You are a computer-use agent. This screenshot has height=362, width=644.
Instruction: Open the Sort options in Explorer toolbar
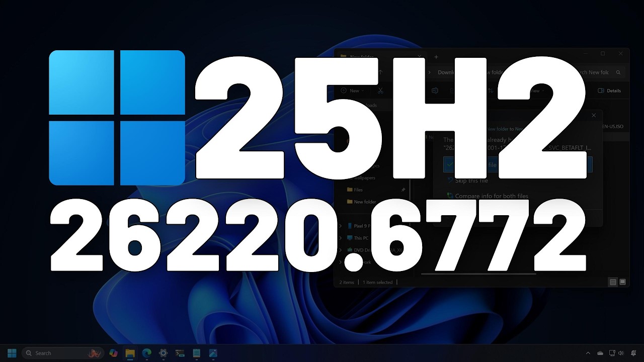pyautogui.click(x=490, y=90)
